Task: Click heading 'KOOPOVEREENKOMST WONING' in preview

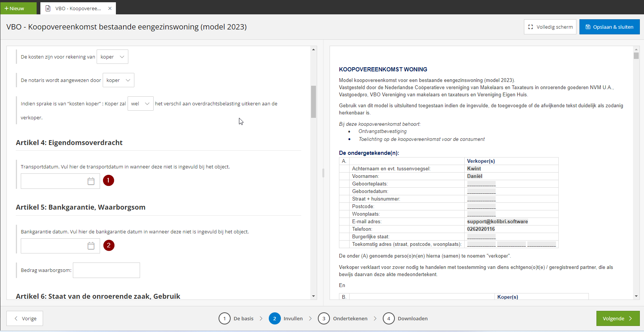Action: [x=383, y=69]
